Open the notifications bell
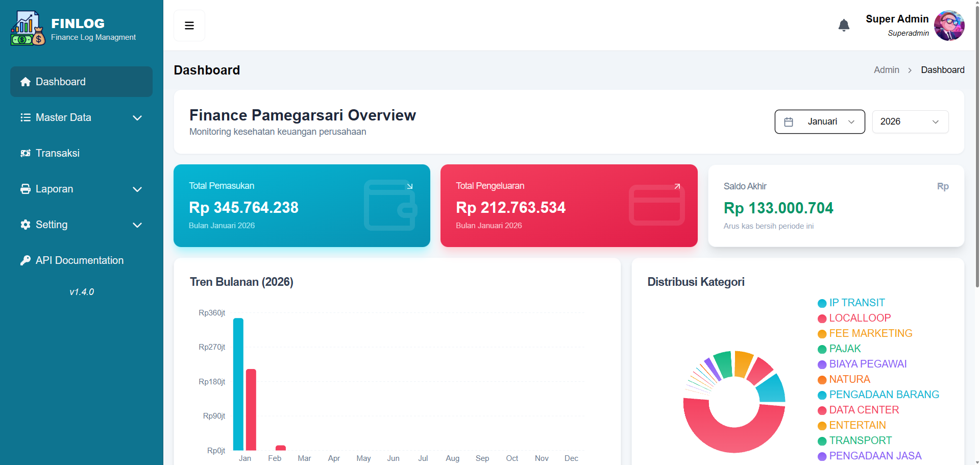The width and height of the screenshot is (980, 465). pos(844,25)
